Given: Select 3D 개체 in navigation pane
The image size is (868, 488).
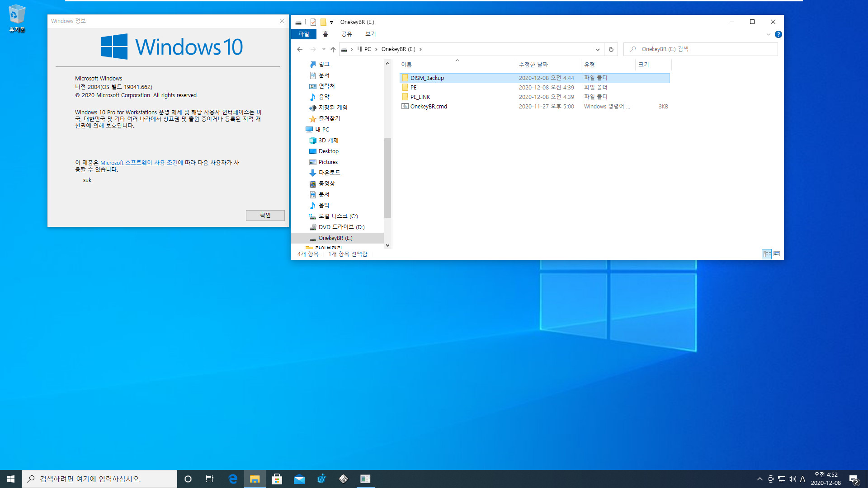Looking at the screenshot, I should point(328,141).
